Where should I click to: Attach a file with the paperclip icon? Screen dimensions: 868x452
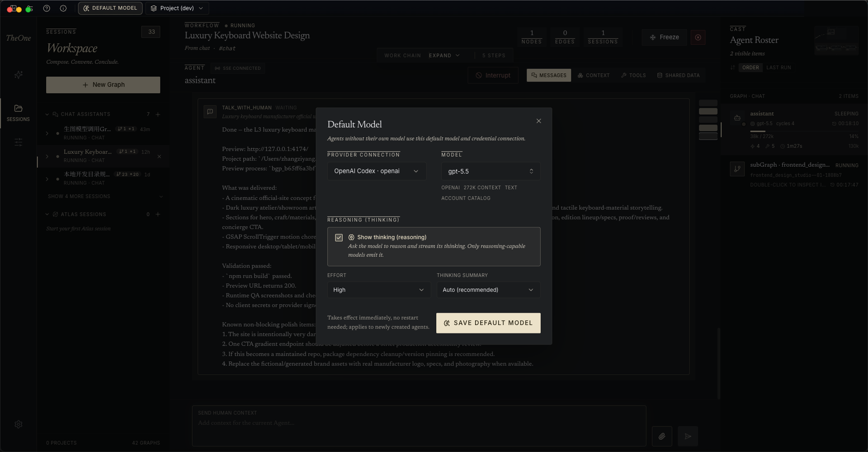pos(662,436)
